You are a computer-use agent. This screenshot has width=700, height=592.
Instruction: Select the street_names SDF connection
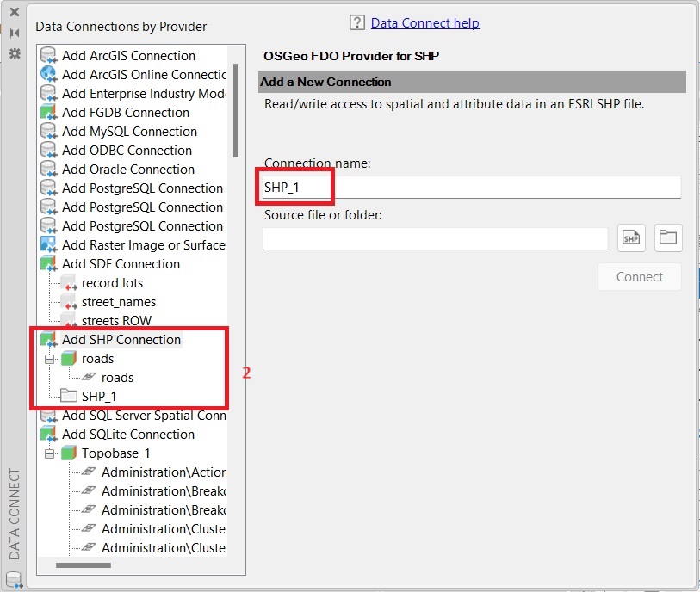[118, 302]
